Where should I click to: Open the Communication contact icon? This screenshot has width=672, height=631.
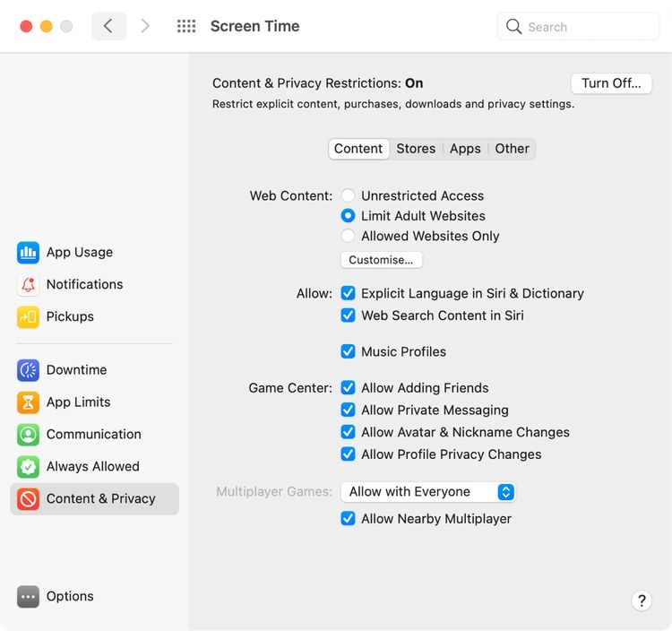tap(28, 434)
